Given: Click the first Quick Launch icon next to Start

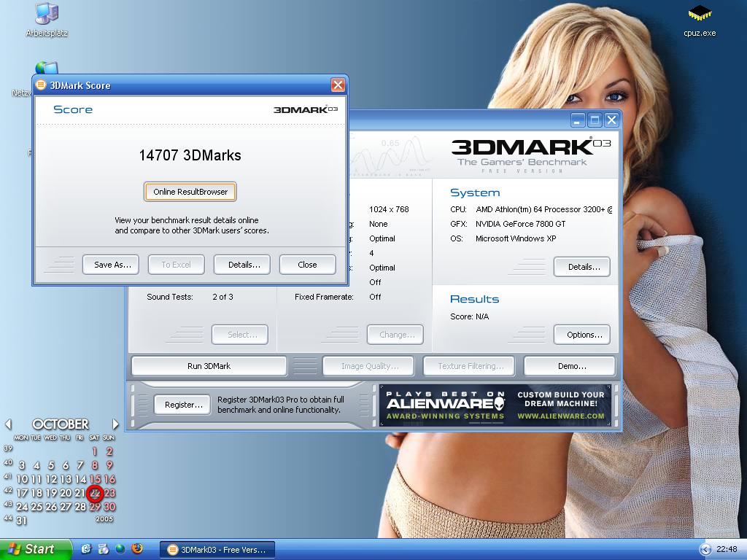Looking at the screenshot, I should coord(86,549).
